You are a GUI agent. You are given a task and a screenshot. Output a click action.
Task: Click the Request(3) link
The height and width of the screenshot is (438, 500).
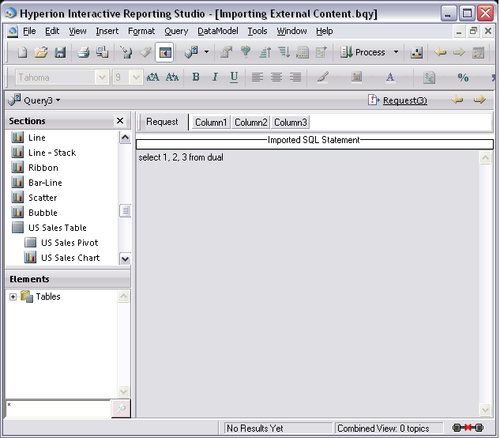pyautogui.click(x=405, y=100)
